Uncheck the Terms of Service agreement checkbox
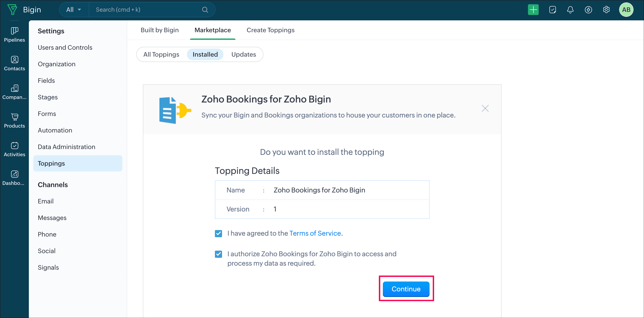 (218, 233)
